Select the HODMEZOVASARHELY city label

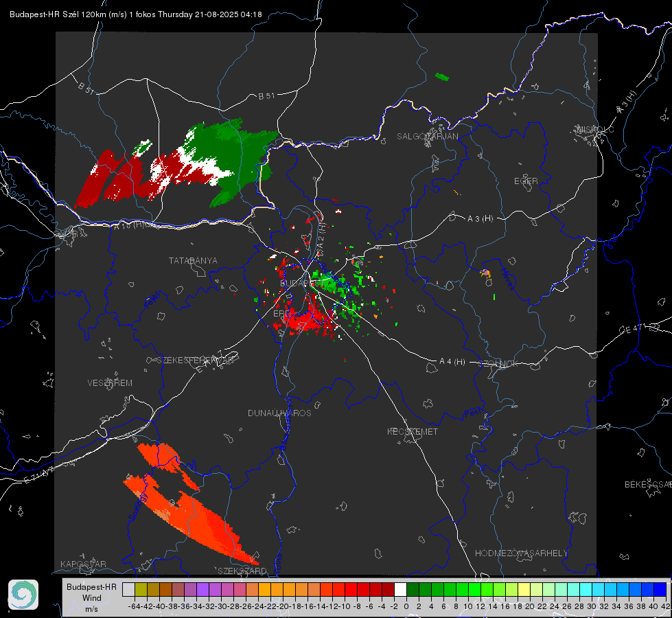521,553
